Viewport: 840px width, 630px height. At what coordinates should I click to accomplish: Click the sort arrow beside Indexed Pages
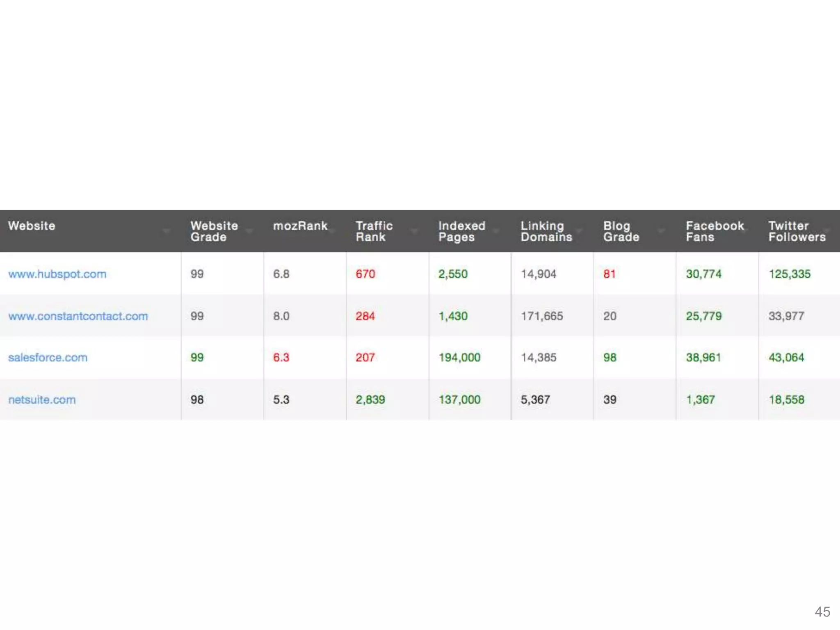496,231
